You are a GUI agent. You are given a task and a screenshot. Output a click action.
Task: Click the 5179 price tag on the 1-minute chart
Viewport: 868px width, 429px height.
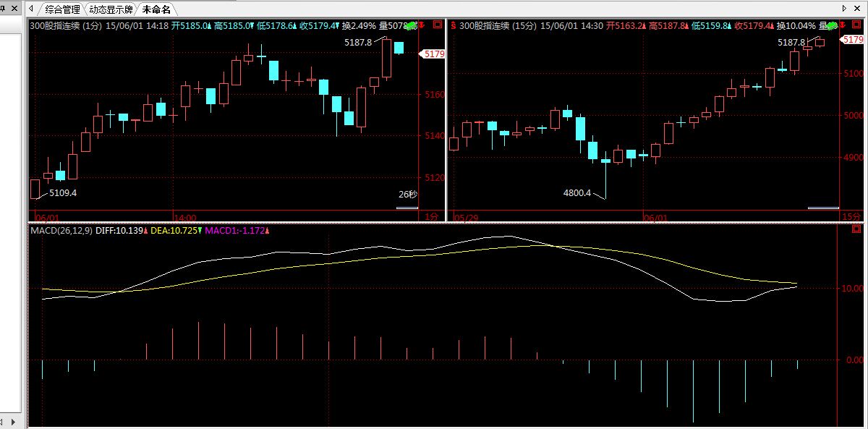(433, 54)
